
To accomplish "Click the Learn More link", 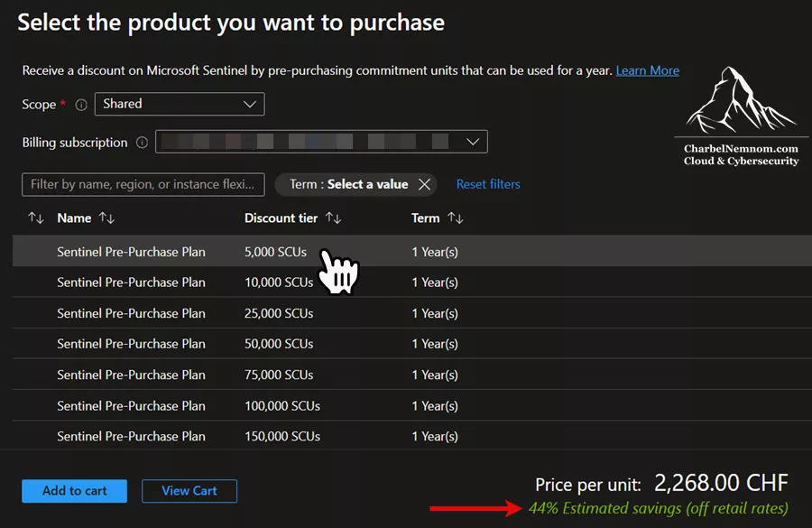I will [647, 70].
